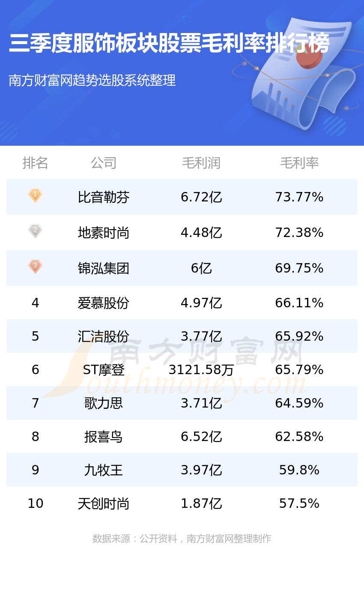
Task: Click the 73.77% gross margin value
Action: coord(299,197)
